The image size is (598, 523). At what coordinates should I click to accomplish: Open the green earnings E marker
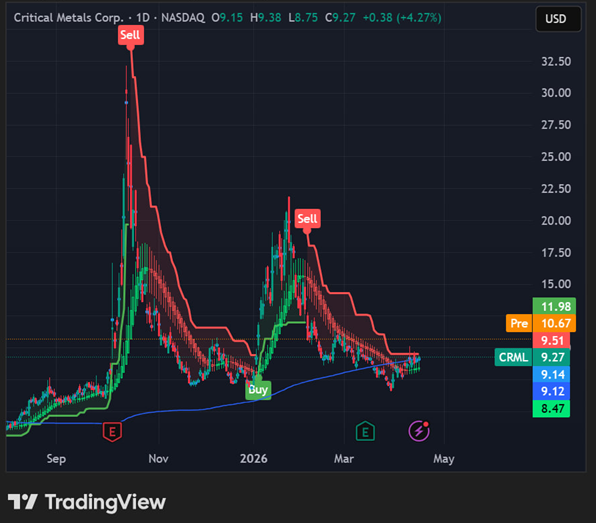(365, 431)
